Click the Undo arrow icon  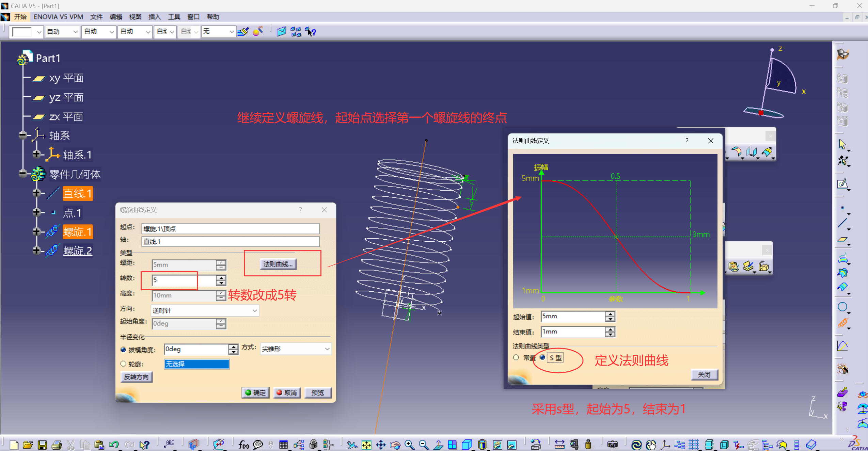[x=114, y=445]
